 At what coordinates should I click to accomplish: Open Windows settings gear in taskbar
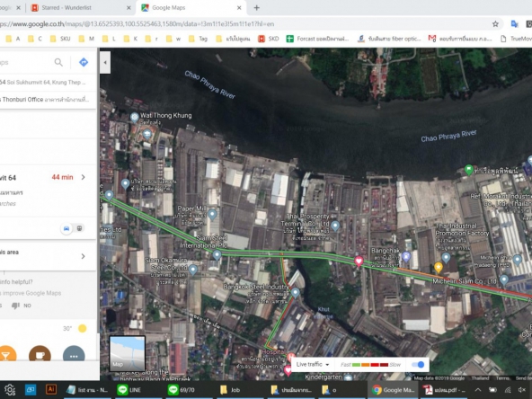point(9,390)
